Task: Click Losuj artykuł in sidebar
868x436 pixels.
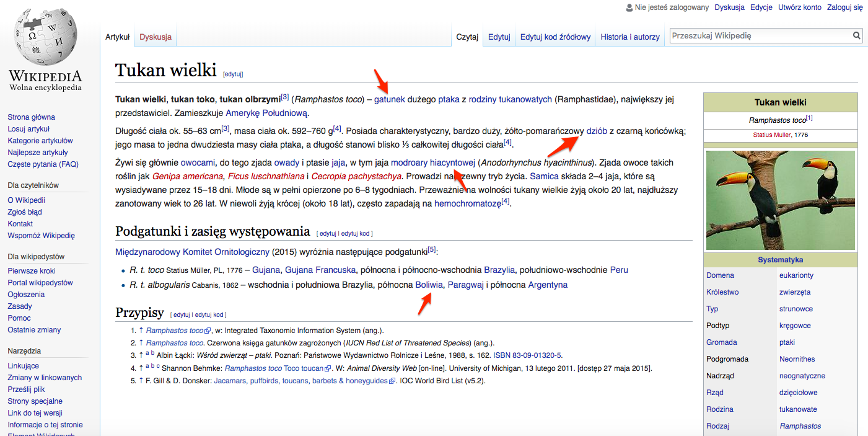Action: 28,129
